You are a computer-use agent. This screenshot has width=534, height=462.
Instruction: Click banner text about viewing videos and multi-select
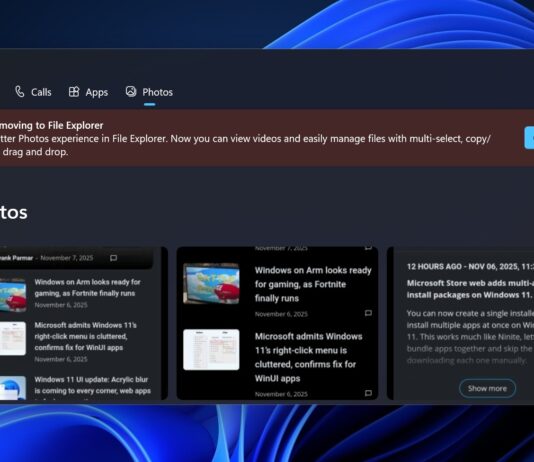245,145
